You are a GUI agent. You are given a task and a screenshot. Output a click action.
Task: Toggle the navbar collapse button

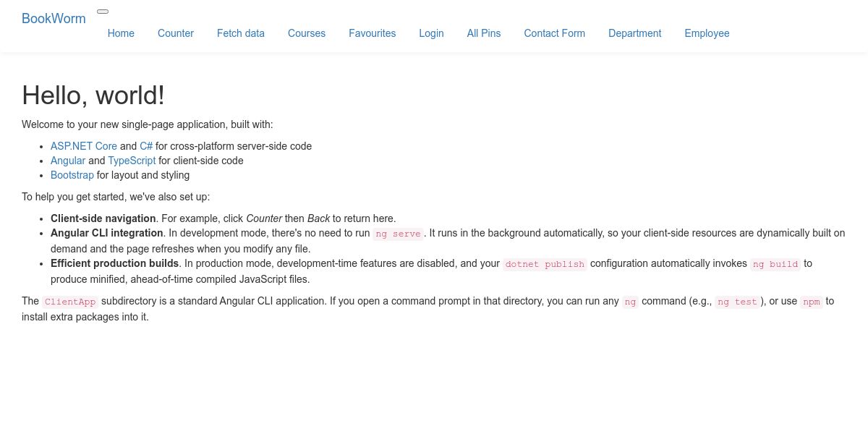point(103,12)
